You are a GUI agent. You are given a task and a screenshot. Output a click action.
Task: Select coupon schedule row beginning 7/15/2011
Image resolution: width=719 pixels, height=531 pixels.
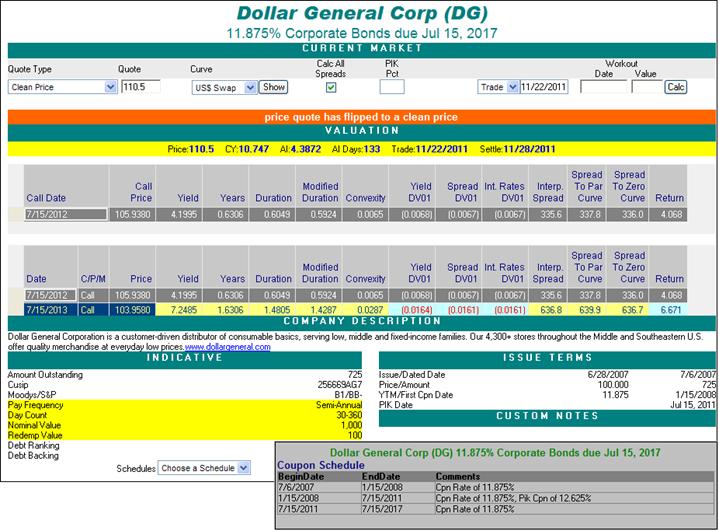pyautogui.click(x=495, y=509)
